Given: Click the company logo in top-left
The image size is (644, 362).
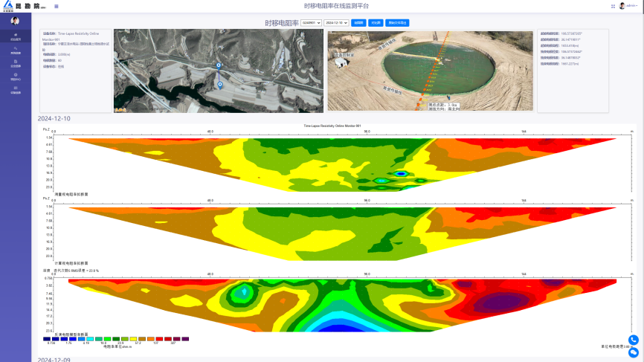Looking at the screenshot, I should 22,6.
